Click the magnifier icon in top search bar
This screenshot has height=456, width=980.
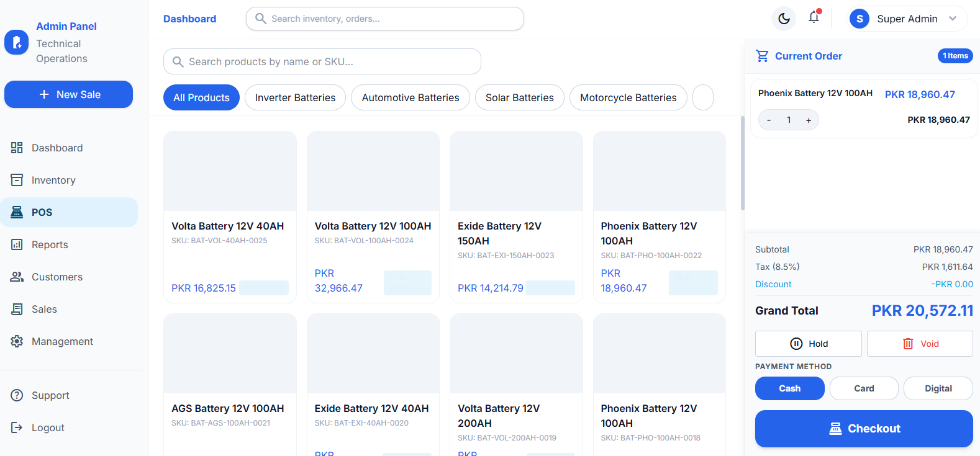(x=261, y=19)
